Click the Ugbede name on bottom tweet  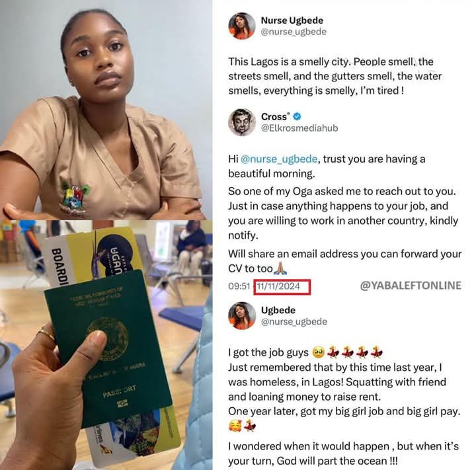(278, 310)
